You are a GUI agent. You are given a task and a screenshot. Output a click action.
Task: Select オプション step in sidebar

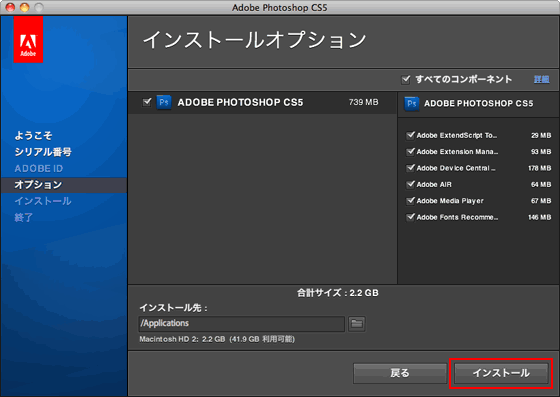(x=38, y=185)
